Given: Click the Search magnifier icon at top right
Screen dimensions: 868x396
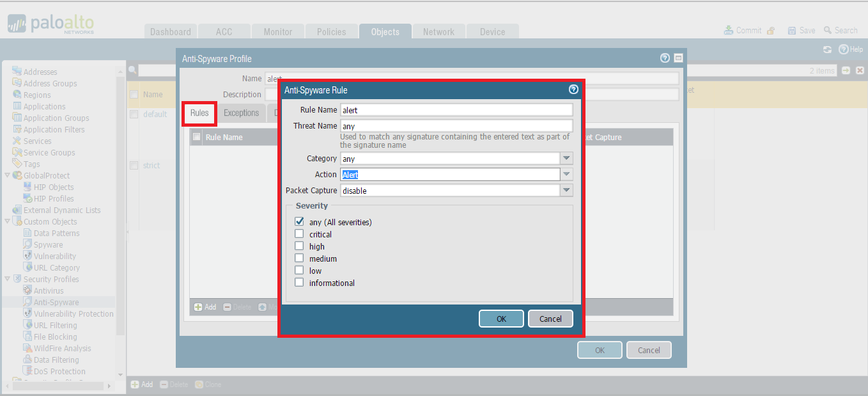Looking at the screenshot, I should 828,30.
